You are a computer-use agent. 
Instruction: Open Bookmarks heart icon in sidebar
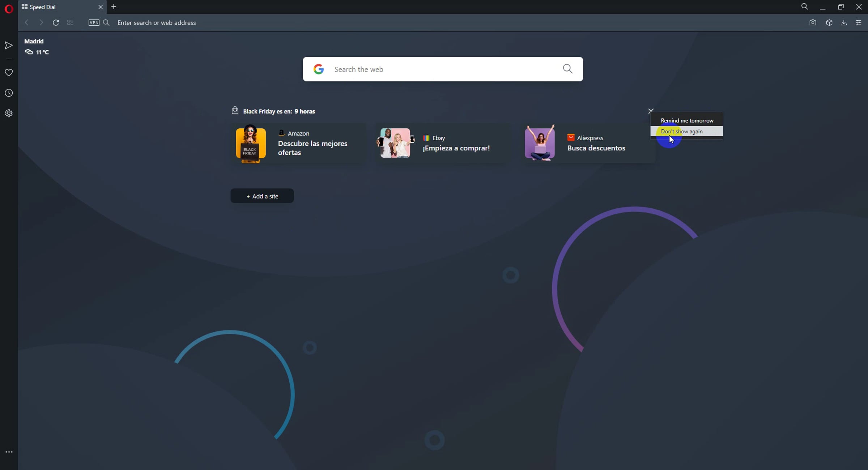[9, 73]
